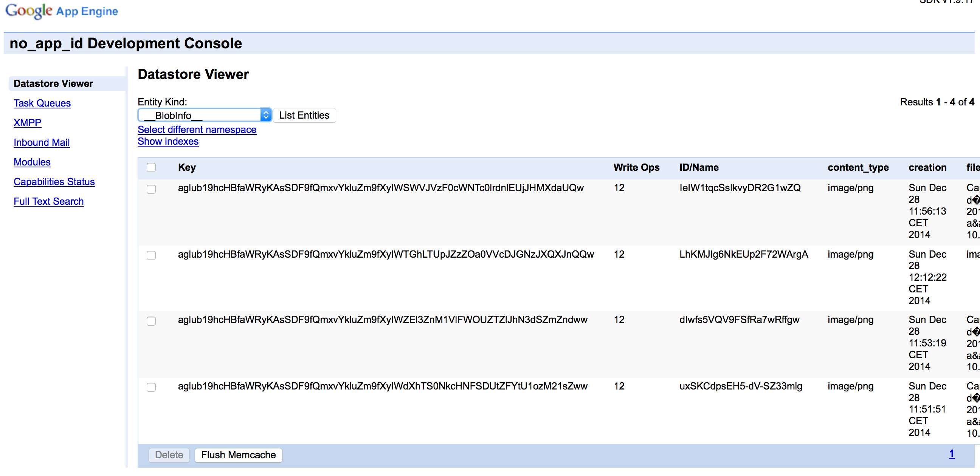Image resolution: width=980 pixels, height=476 pixels.
Task: Click ID dIwfs5VQV9FSfRa7wRffgw cell
Action: [x=740, y=320]
